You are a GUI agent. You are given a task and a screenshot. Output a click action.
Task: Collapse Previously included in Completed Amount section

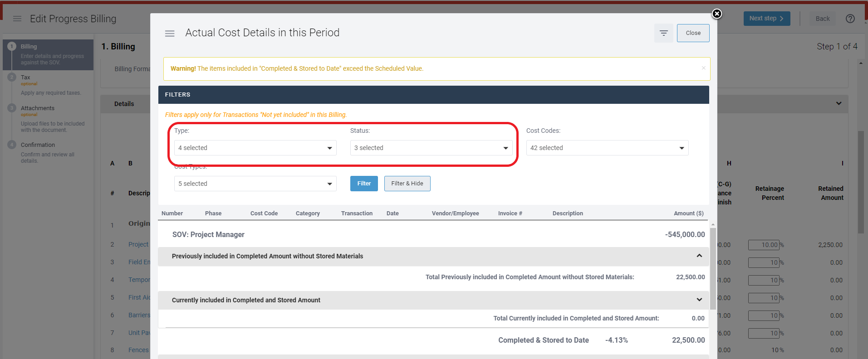coord(699,256)
